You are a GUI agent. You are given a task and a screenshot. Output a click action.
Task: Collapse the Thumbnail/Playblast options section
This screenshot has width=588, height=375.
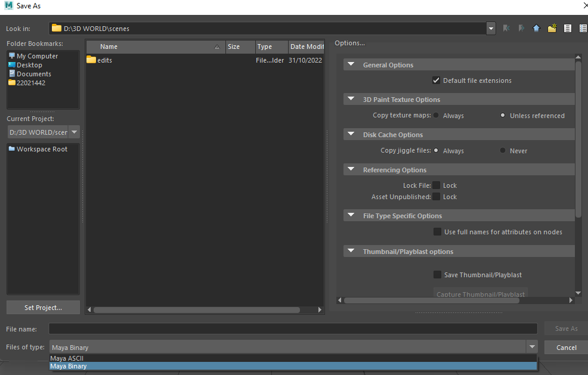351,251
